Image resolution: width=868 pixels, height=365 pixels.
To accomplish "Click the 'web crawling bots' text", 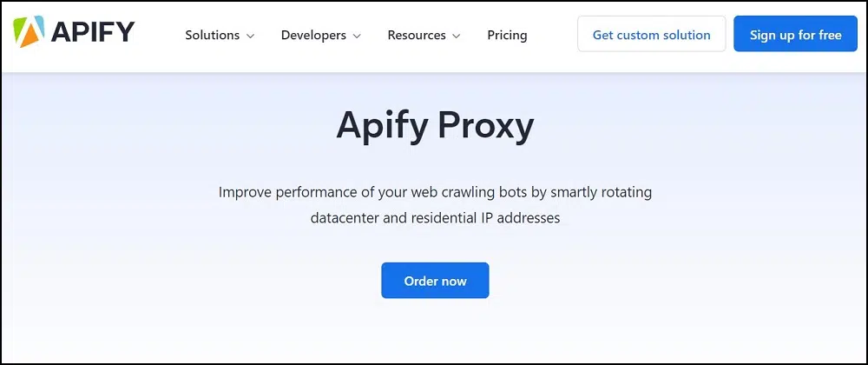I will [x=438, y=191].
